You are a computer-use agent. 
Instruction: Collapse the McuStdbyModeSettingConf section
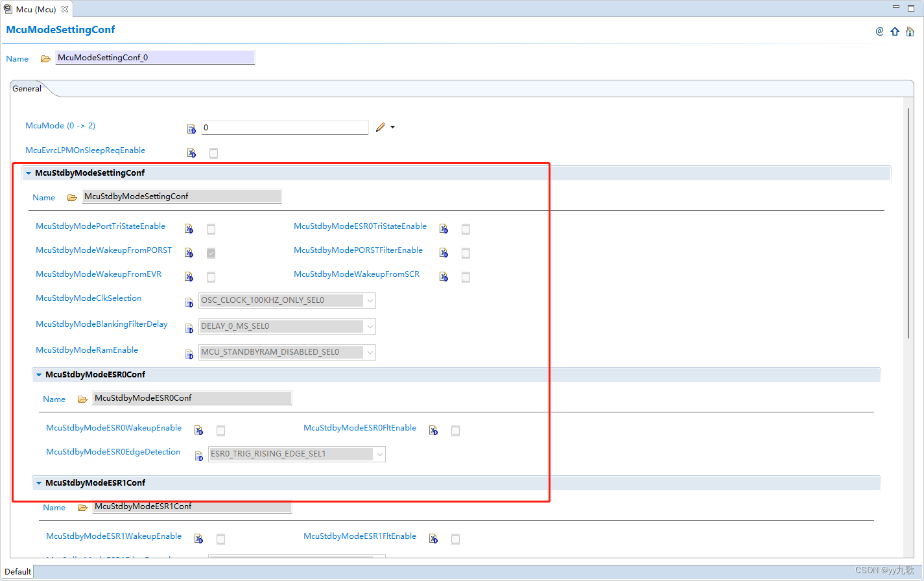29,173
